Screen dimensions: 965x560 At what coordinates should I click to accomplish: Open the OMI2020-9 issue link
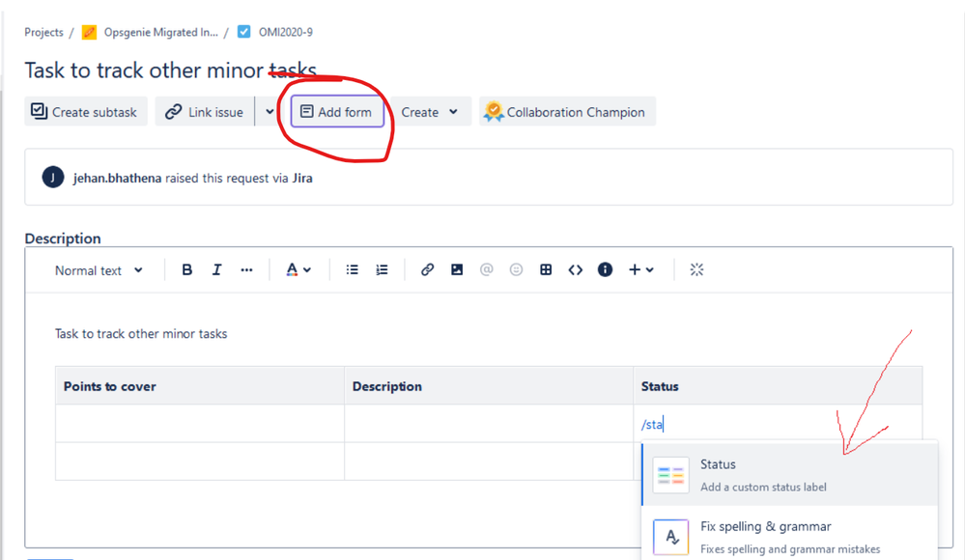286,32
